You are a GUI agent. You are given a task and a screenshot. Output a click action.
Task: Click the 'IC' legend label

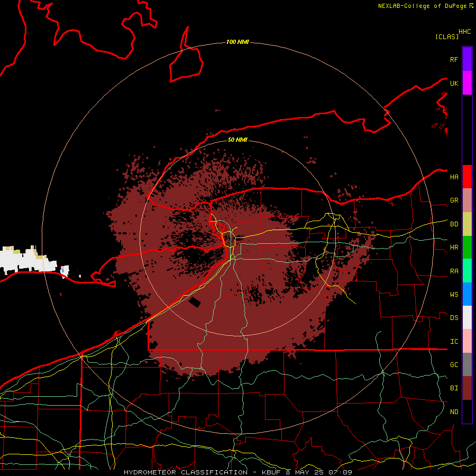(x=454, y=342)
